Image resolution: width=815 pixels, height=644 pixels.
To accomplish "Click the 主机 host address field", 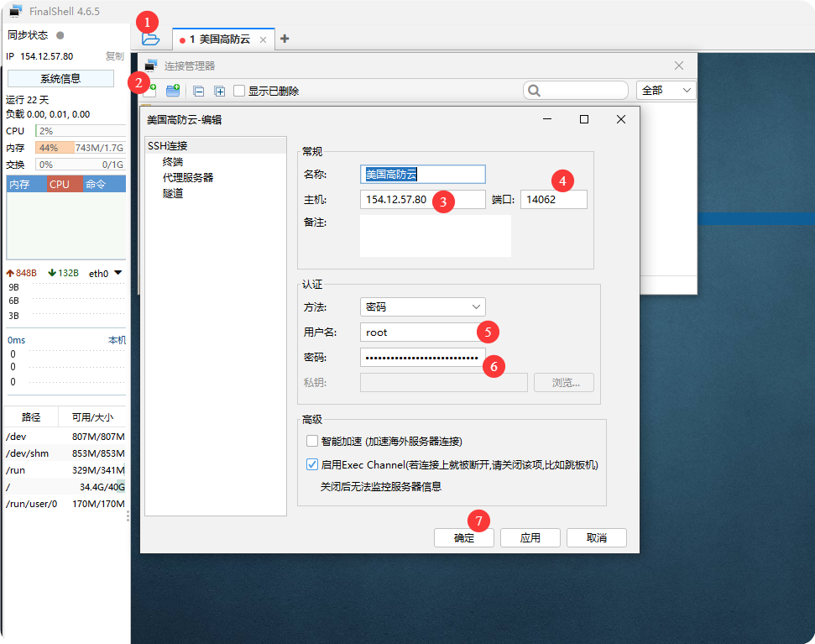I will tap(422, 200).
